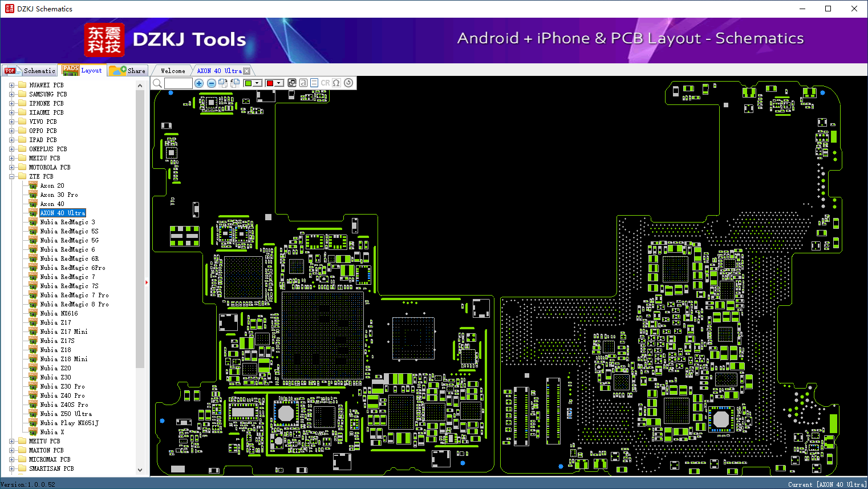Click the PADS icon next to Axon 30 Pro

33,195
